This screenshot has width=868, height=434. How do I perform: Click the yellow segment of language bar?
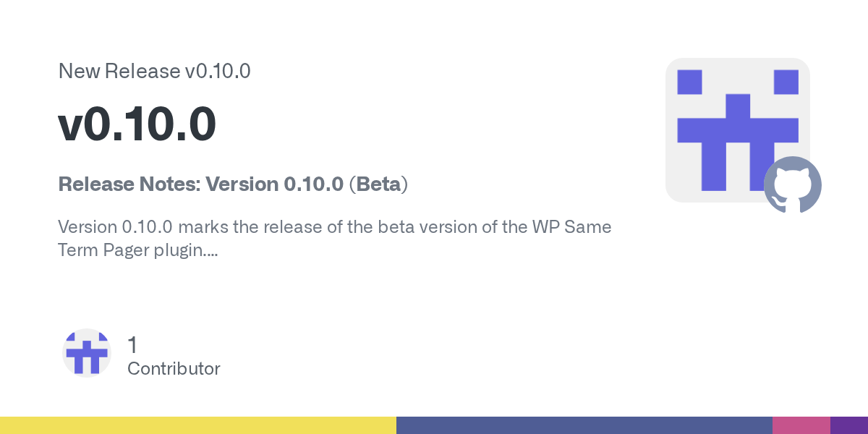click(x=197, y=425)
